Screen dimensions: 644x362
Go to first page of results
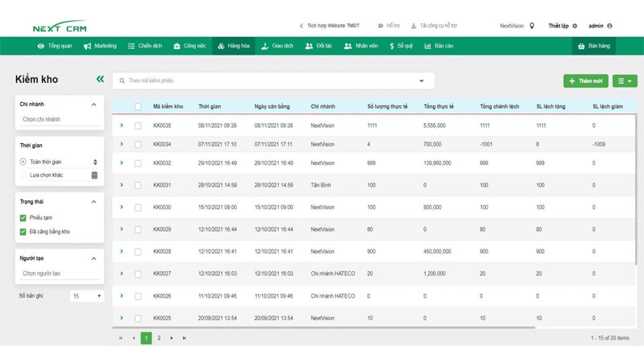click(x=120, y=338)
